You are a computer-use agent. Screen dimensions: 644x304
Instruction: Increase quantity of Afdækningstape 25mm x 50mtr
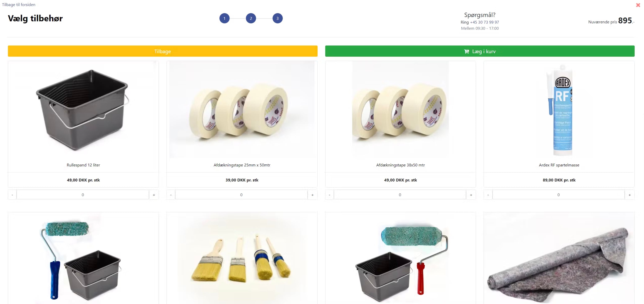312,195
